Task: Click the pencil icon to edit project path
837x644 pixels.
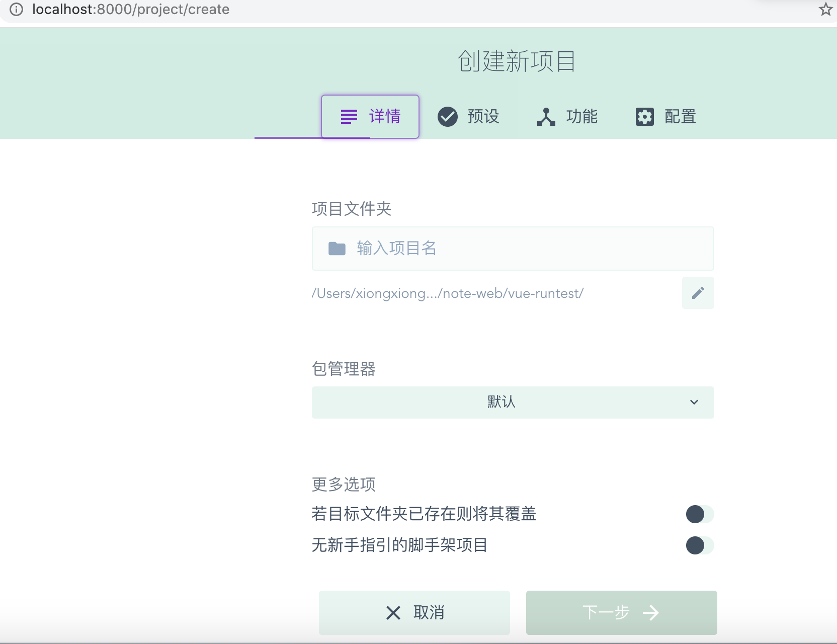Action: (698, 293)
